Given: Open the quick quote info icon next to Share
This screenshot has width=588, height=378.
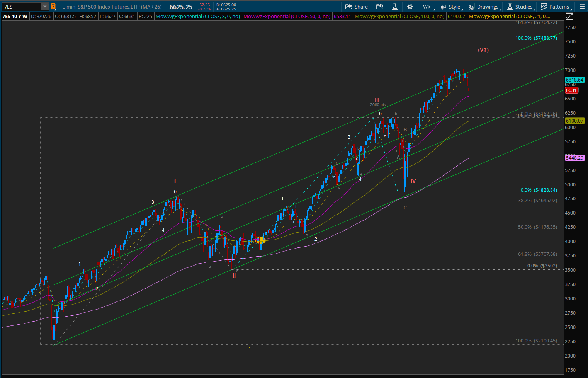Looking at the screenshot, I should (x=379, y=7).
